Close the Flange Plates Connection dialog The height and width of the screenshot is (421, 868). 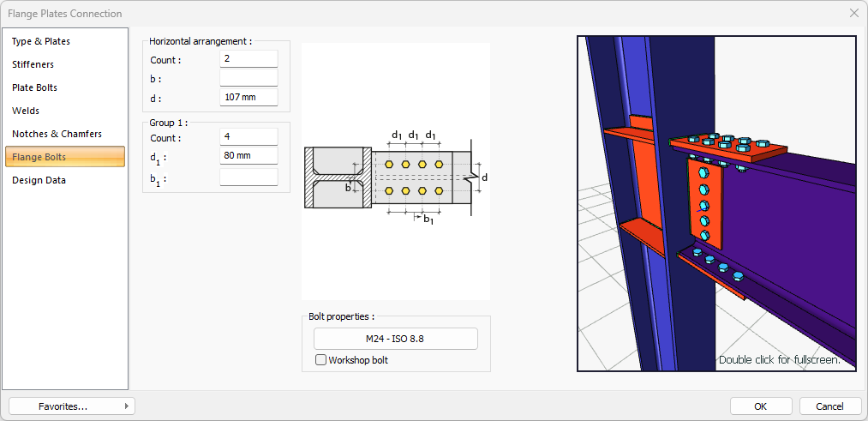(x=853, y=13)
